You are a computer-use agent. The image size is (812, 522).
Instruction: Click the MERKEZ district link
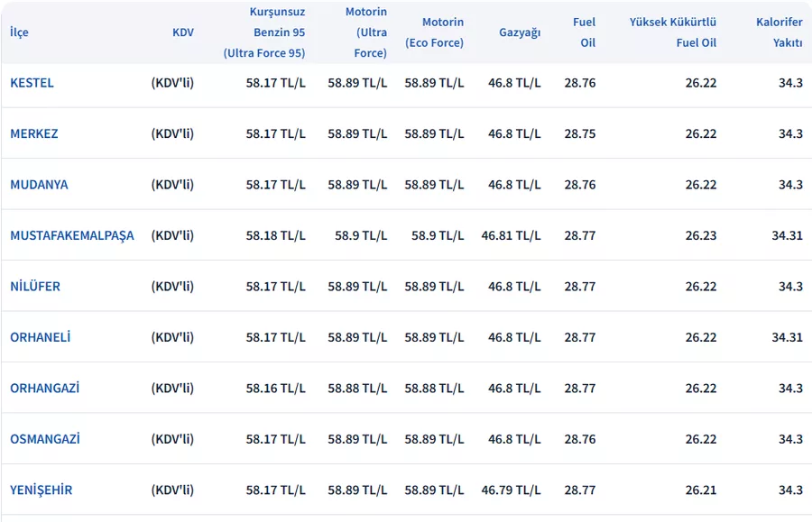pos(33,133)
